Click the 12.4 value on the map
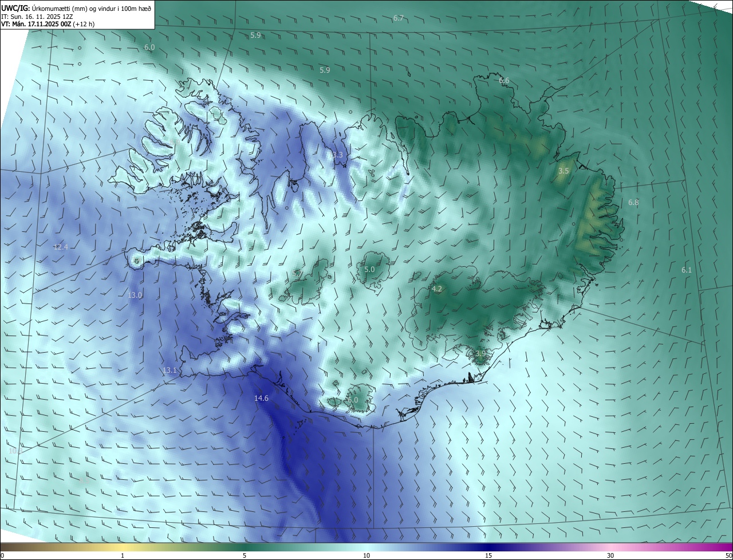Image resolution: width=733 pixels, height=560 pixels. pyautogui.click(x=61, y=247)
